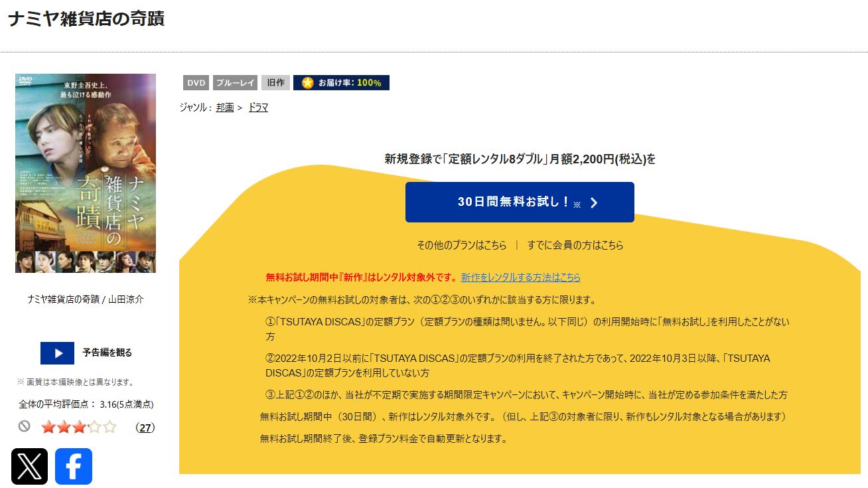The image size is (868, 488).
Task: Click the no-rating circle icon
Action: [25, 426]
